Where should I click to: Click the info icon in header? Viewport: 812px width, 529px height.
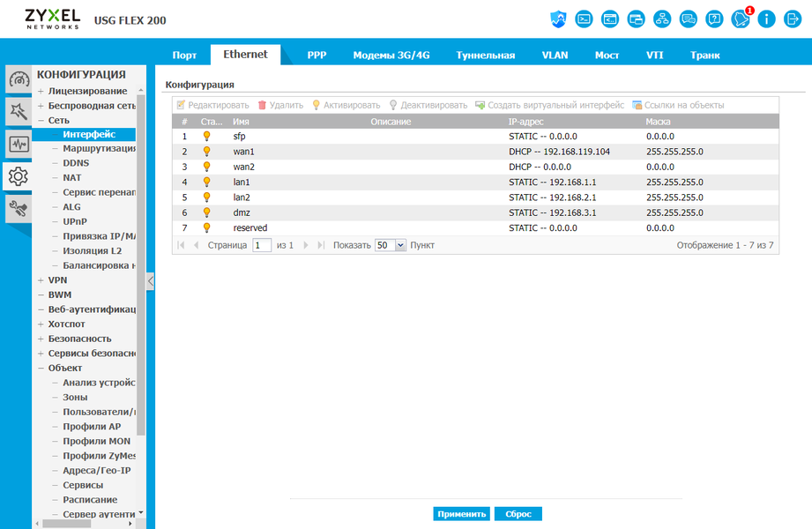[x=766, y=19]
